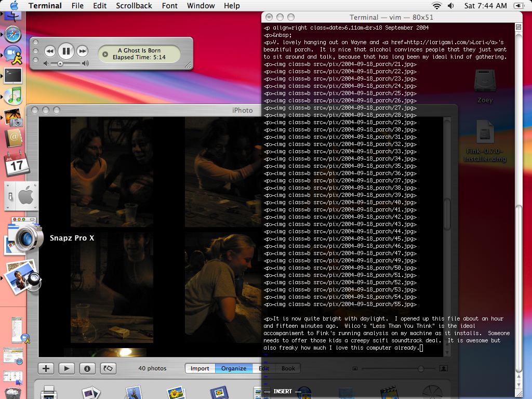This screenshot has height=399, width=532.
Task: Add a new album with plus button
Action: 46,368
